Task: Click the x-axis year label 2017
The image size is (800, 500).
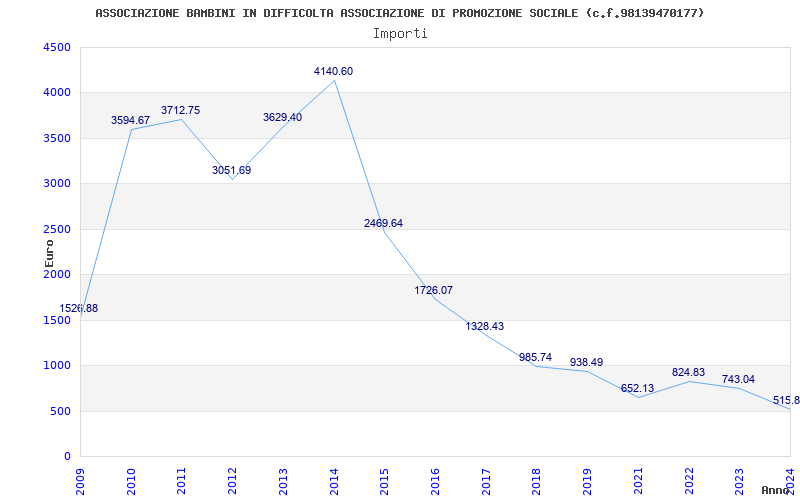Action: pyautogui.click(x=486, y=482)
